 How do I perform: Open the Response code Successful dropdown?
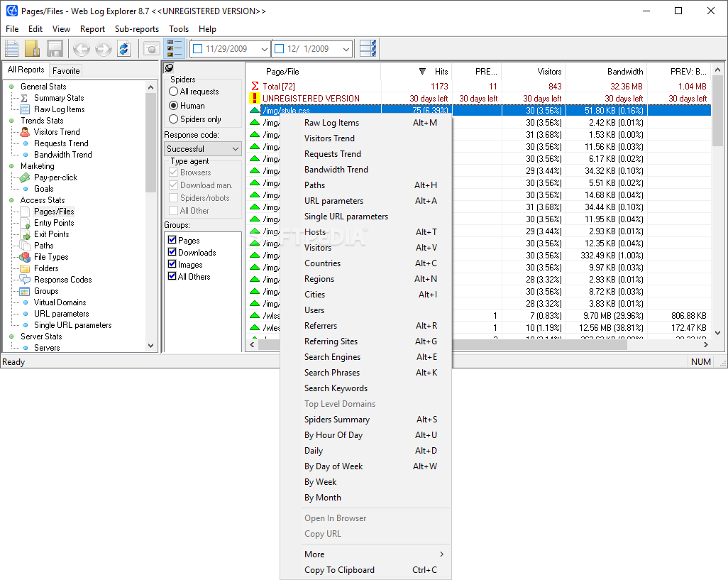tap(203, 148)
